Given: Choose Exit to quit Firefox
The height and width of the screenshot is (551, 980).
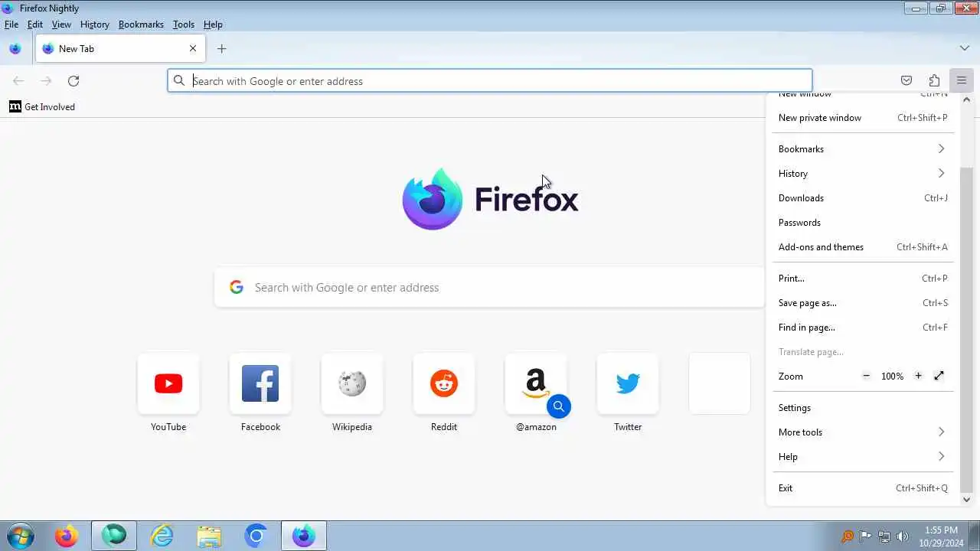Looking at the screenshot, I should click(863, 488).
